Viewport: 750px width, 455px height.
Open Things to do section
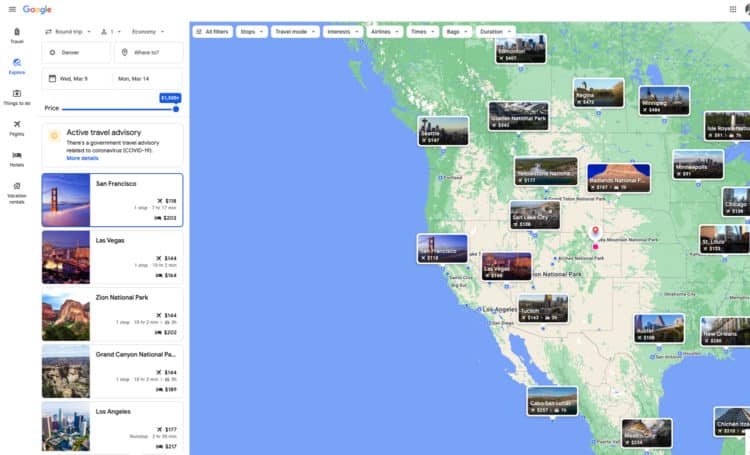point(17,97)
